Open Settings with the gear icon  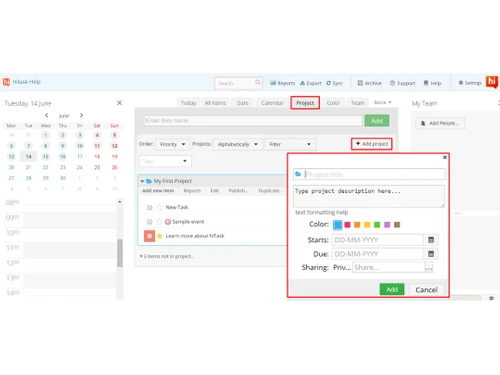point(470,83)
